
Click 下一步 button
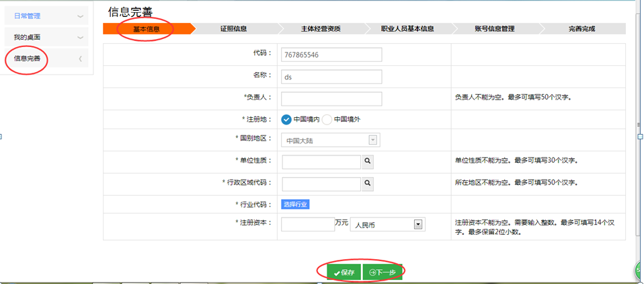(x=383, y=273)
